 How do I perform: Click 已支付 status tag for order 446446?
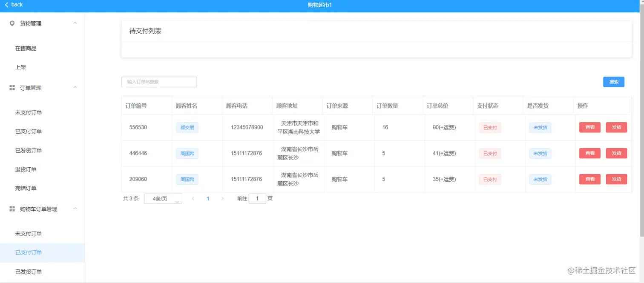(x=490, y=154)
